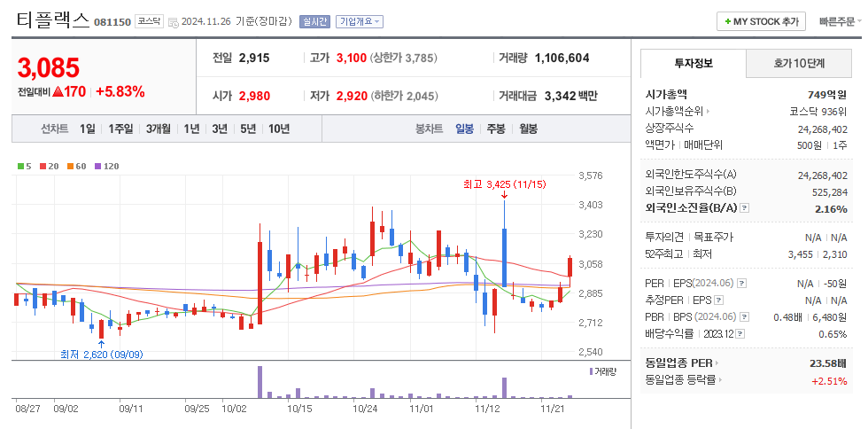The width and height of the screenshot is (868, 429).
Task: Click the green 5-day moving average legend
Action: [x=24, y=167]
